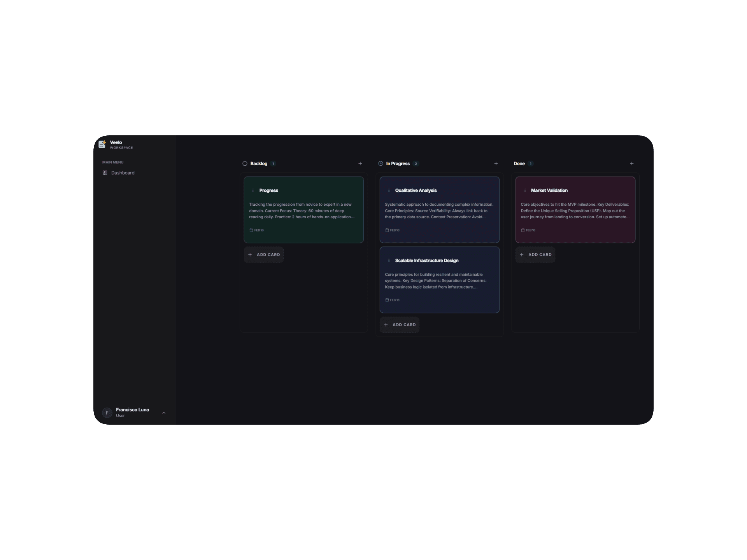Click Add Card under the Backlog column

coord(263,255)
